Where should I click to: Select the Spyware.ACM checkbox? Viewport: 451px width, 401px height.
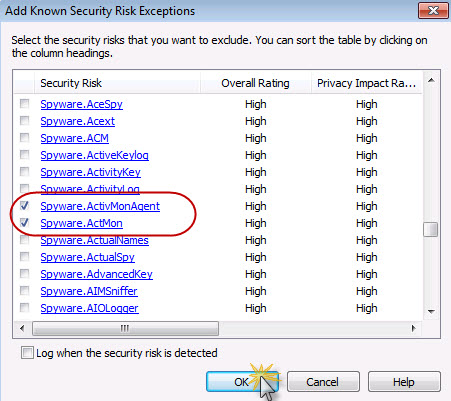(24, 138)
